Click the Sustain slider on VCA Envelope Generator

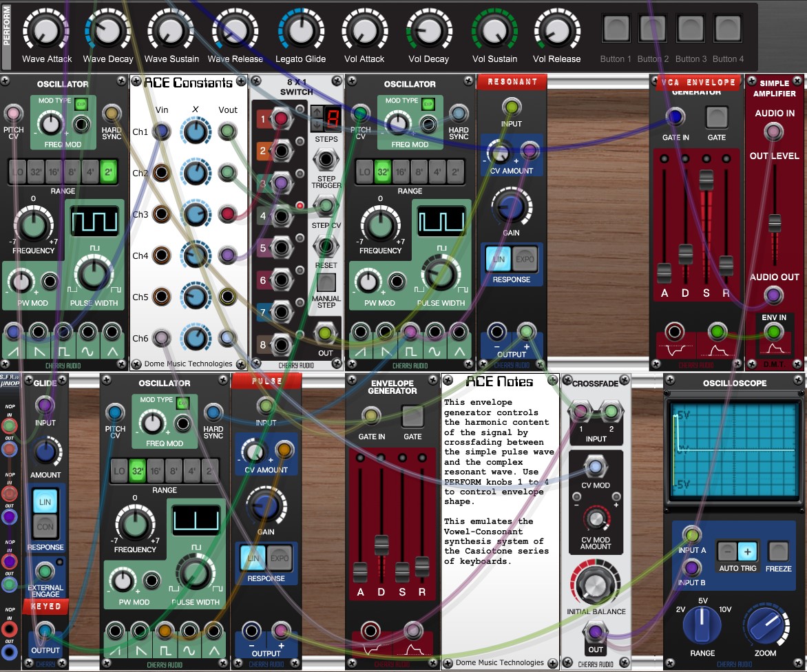pyautogui.click(x=706, y=180)
